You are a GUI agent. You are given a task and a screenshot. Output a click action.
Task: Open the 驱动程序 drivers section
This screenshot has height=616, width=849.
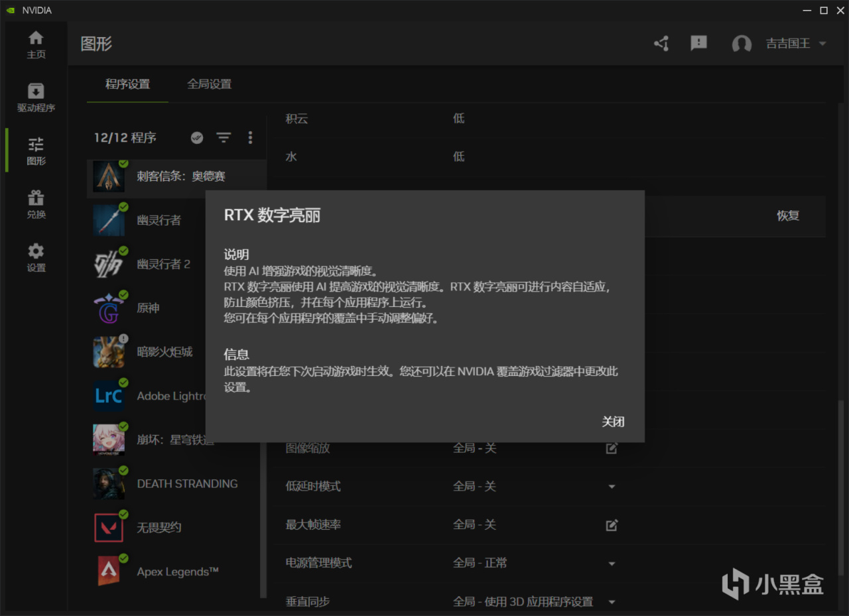point(36,97)
